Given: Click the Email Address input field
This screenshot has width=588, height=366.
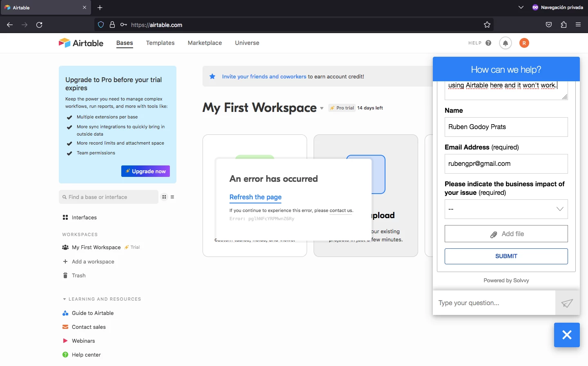Looking at the screenshot, I should click(506, 164).
